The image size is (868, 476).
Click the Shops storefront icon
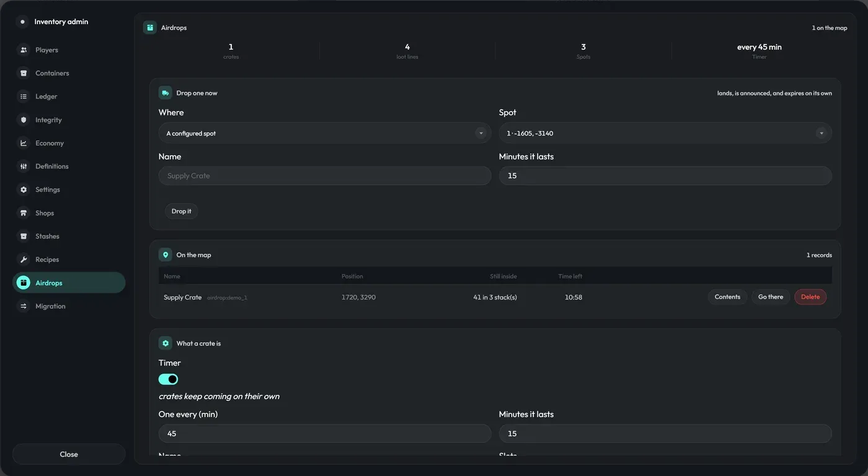pyautogui.click(x=24, y=213)
